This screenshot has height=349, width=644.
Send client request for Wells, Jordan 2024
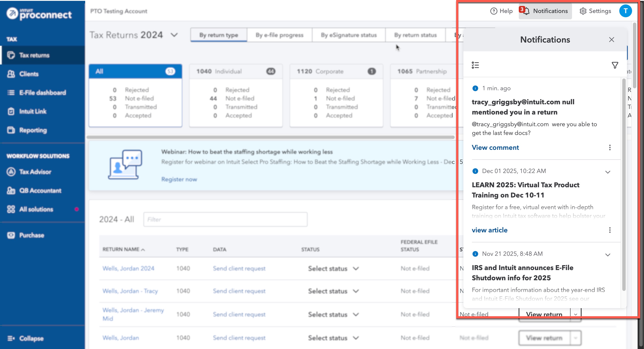pos(239,269)
